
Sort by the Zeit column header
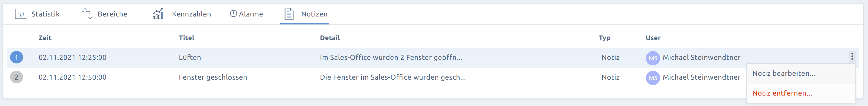click(45, 38)
